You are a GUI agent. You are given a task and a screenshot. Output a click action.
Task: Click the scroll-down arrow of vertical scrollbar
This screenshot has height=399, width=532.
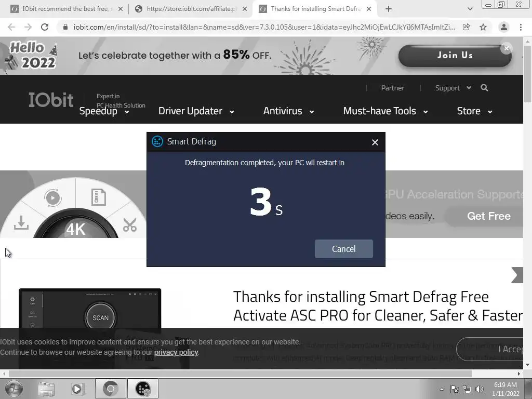(528, 365)
